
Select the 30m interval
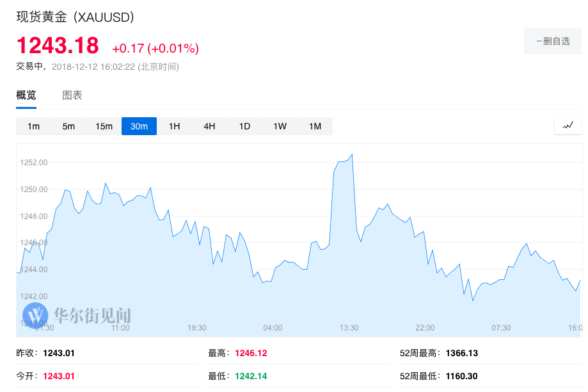click(x=139, y=126)
